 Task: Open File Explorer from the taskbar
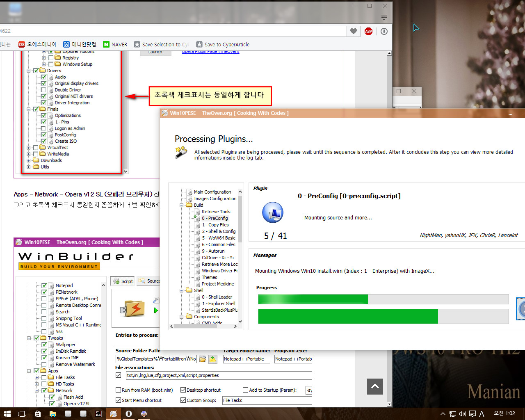click(x=53, y=414)
